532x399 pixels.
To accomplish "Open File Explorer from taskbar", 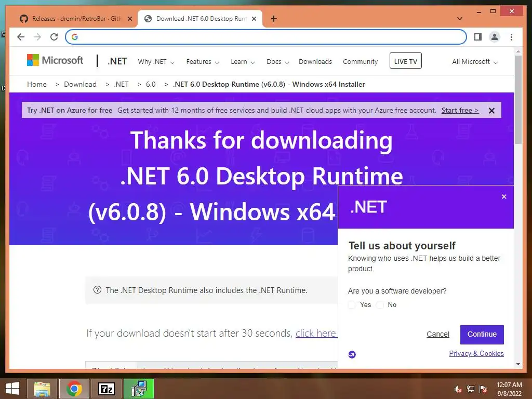I will coord(42,389).
